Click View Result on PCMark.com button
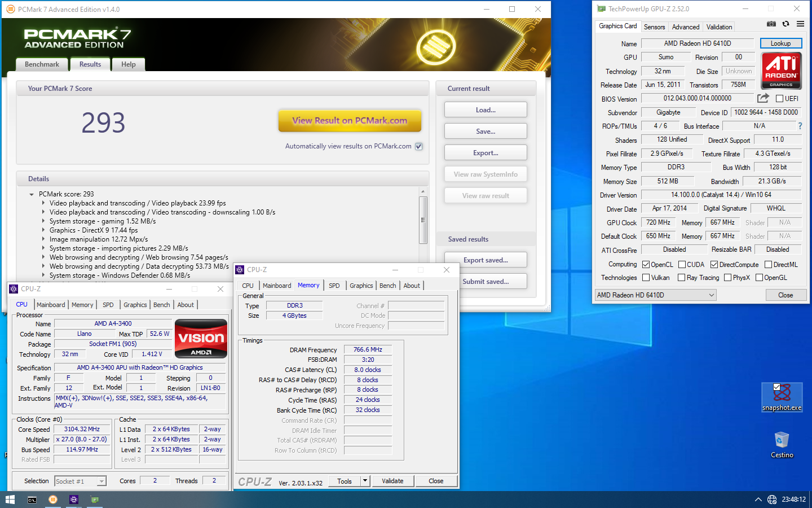The image size is (812, 508). [x=350, y=121]
